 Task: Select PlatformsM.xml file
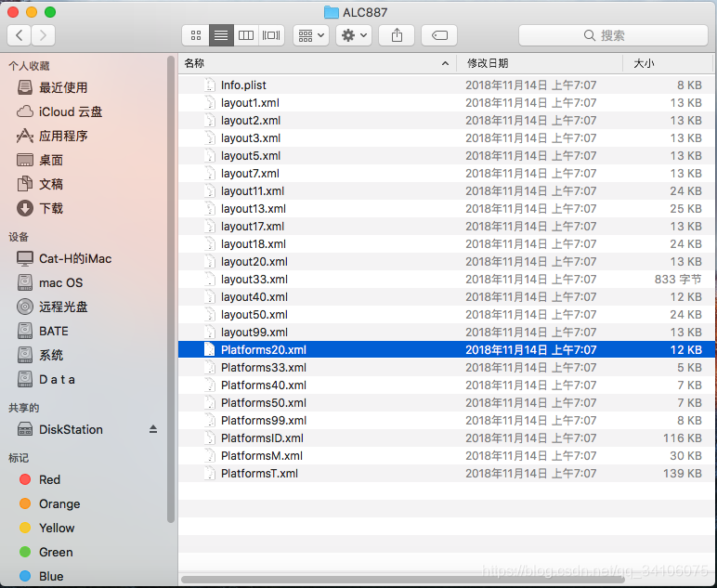click(446, 456)
